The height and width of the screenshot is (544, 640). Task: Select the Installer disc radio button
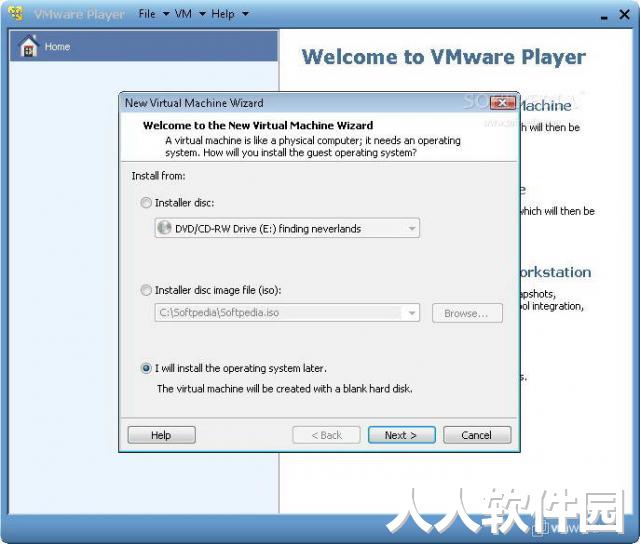(x=146, y=202)
